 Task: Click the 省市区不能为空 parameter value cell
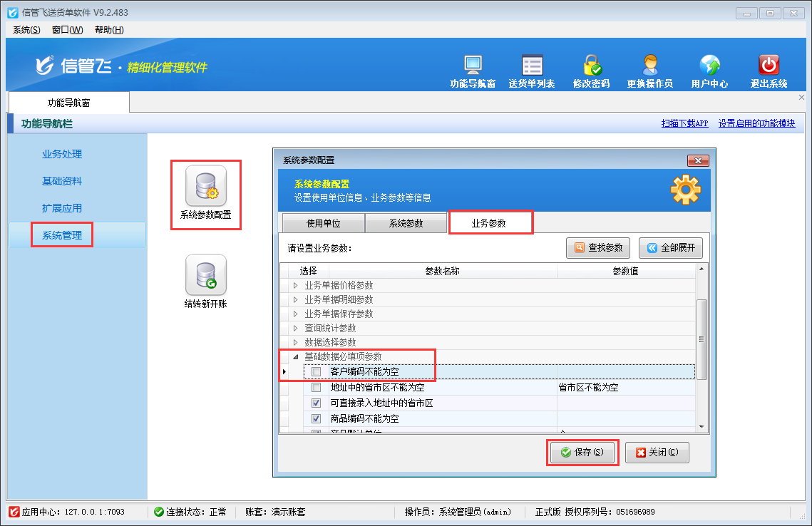coord(625,387)
